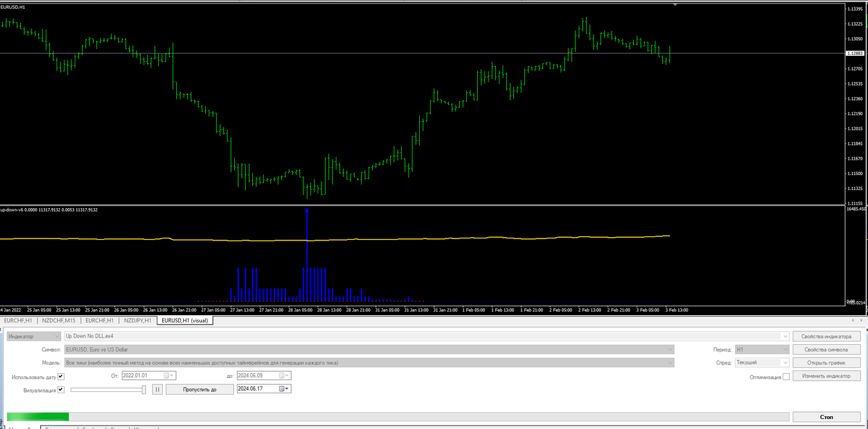This screenshot has width=868, height=429.
Task: Click the Свойства индикатора button
Action: coord(826,336)
